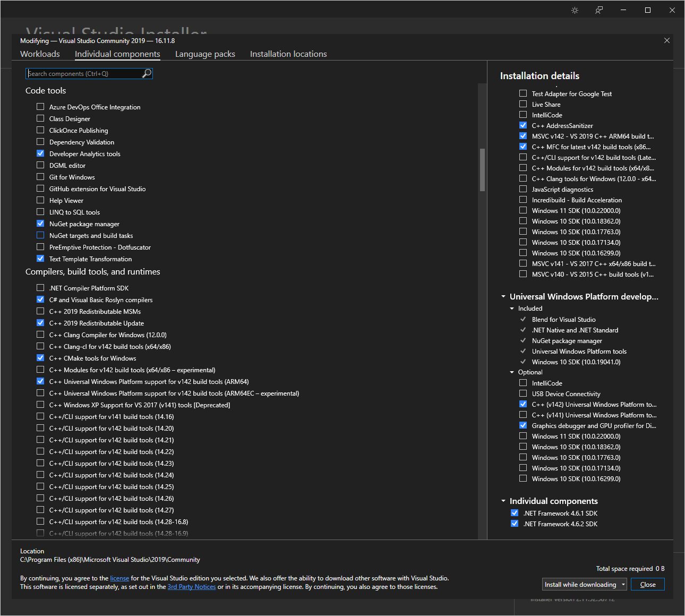Enable C++/CLI support for v142 (14.20)
The image size is (685, 616).
(x=40, y=428)
